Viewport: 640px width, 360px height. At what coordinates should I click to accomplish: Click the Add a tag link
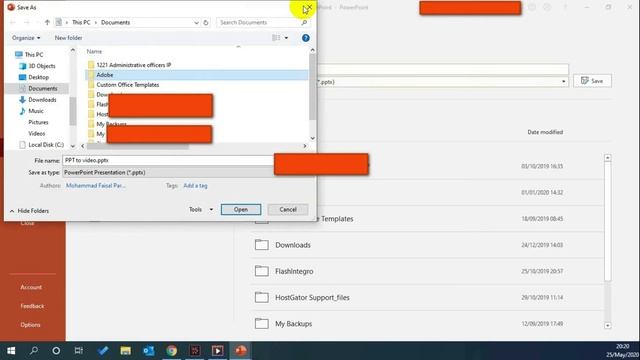(x=195, y=186)
